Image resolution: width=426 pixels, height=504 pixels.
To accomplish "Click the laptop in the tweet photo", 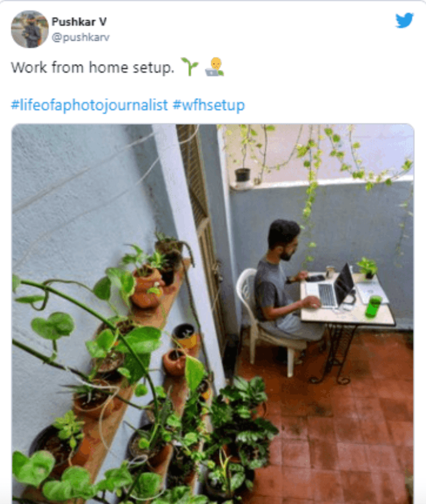I will coord(337,289).
